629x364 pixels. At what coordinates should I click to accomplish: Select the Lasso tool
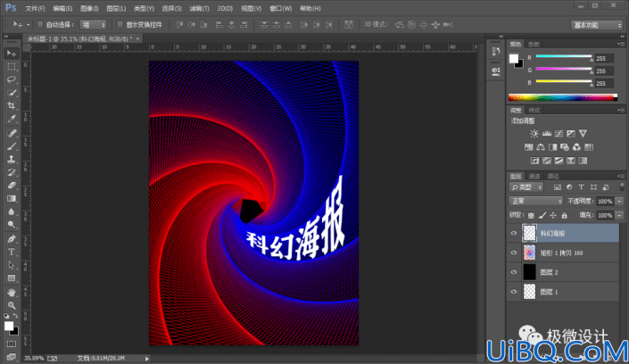pyautogui.click(x=12, y=79)
